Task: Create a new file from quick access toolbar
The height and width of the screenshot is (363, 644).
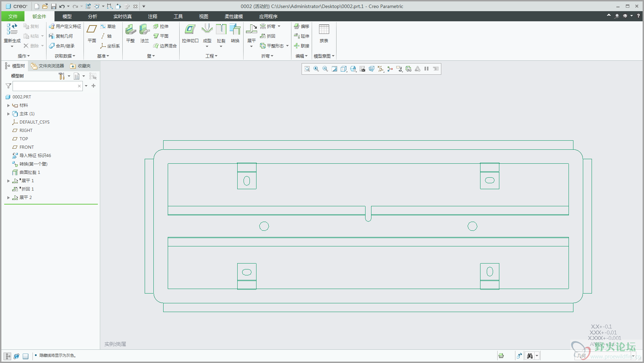Action: 37,6
